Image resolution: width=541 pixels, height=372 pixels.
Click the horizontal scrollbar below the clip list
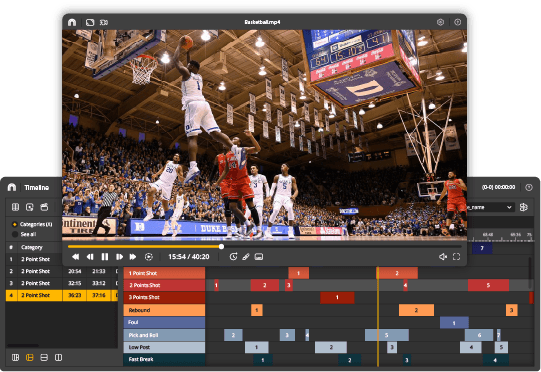tap(23, 345)
